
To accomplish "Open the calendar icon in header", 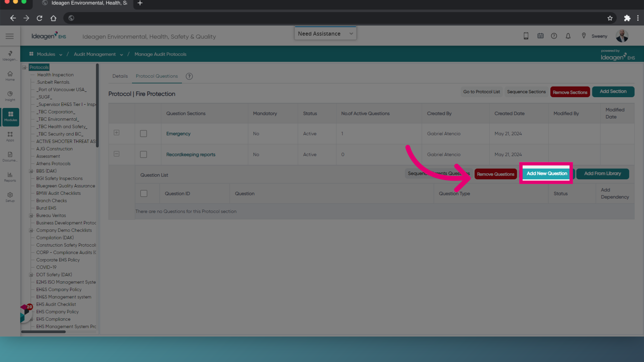I will tap(540, 36).
